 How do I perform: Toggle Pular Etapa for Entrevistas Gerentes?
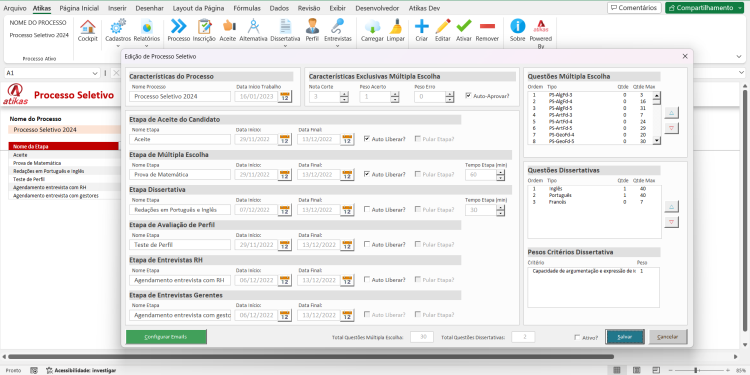coord(418,315)
